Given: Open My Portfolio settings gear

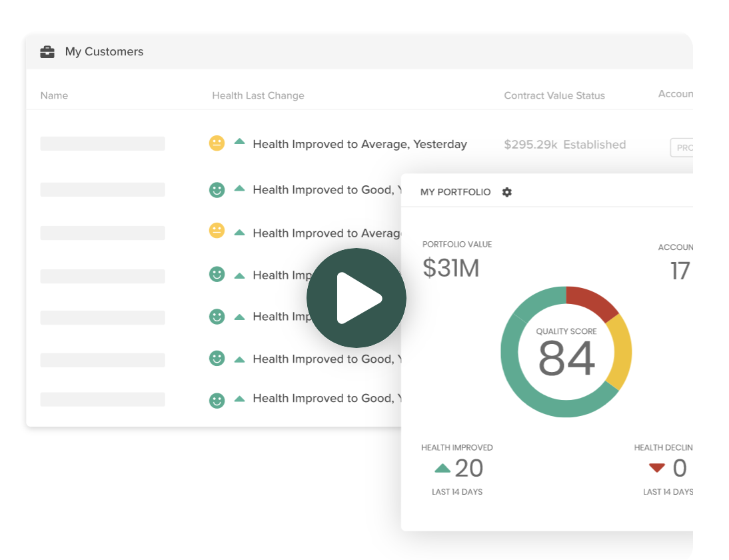Looking at the screenshot, I should 507,192.
